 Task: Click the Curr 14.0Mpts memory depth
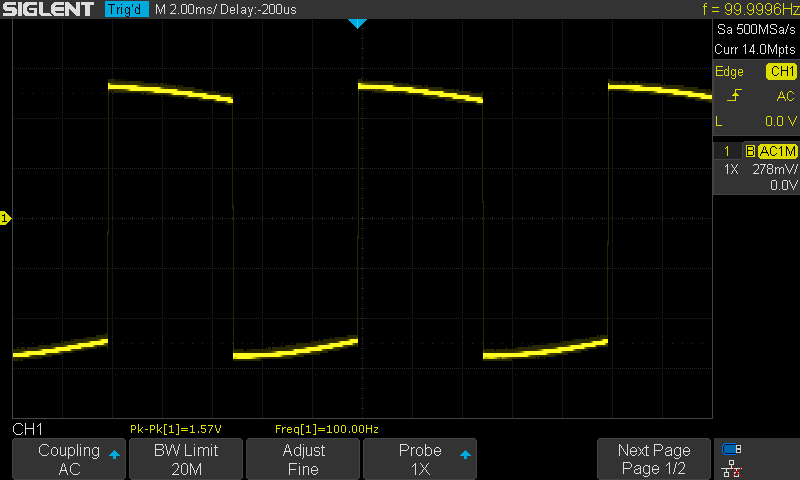coord(755,49)
